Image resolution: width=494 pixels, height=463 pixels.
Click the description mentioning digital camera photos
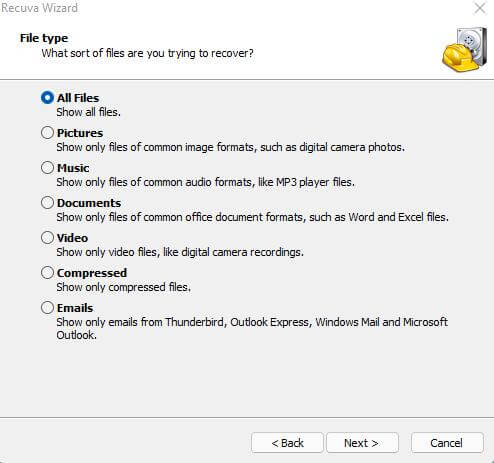pos(230,147)
